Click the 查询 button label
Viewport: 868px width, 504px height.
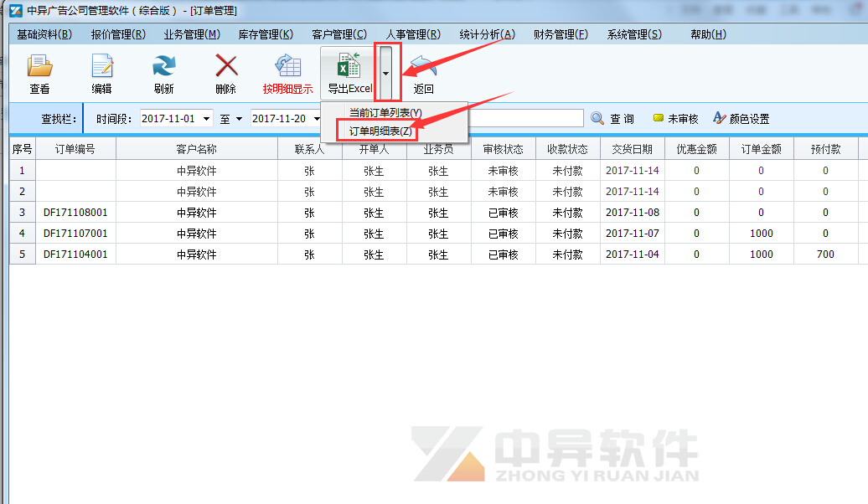point(622,118)
